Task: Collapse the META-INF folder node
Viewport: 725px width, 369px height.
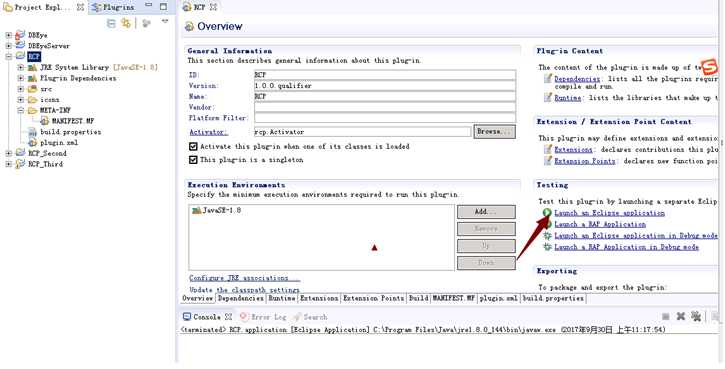Action: [x=20, y=111]
